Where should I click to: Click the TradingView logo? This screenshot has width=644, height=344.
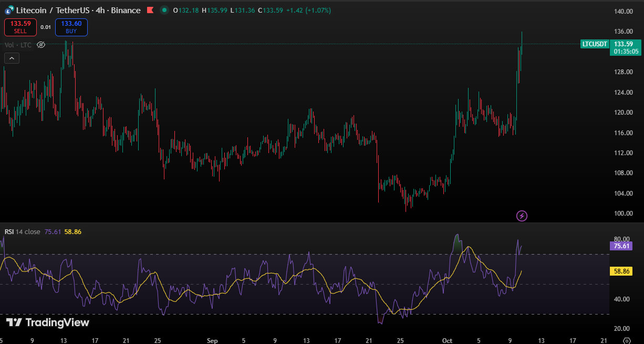tap(47, 322)
